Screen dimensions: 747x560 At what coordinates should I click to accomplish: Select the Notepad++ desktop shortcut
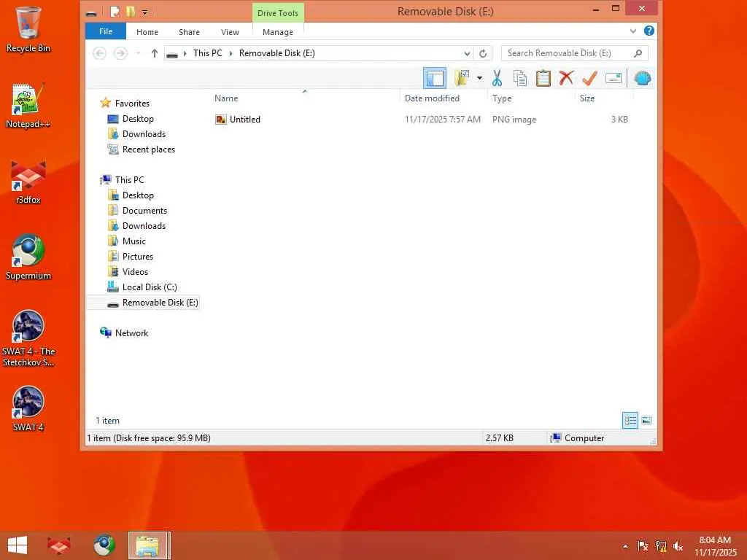28,106
